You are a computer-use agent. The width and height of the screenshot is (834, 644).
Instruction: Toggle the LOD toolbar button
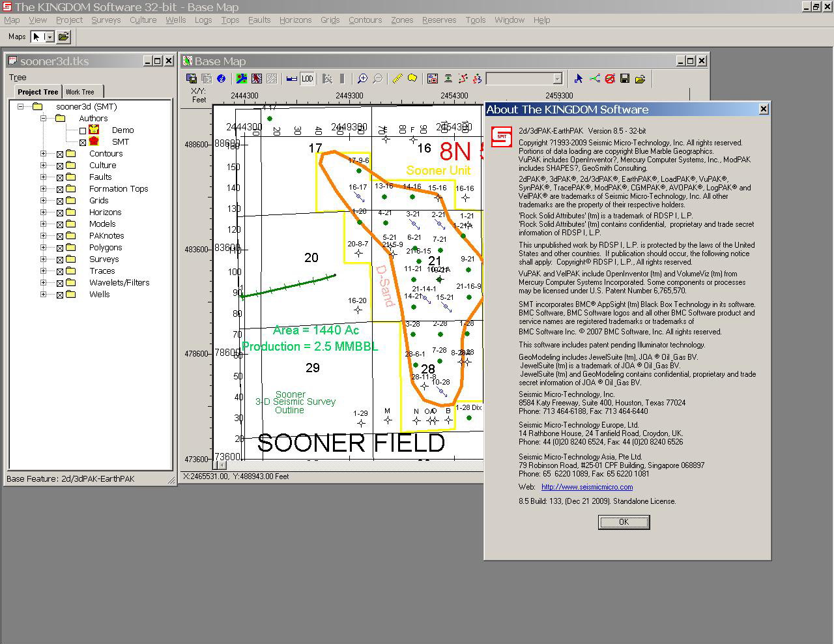point(308,79)
